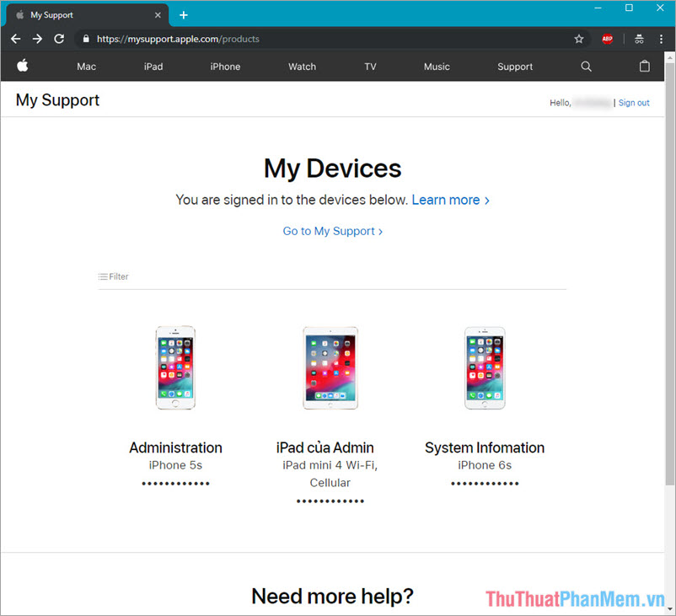This screenshot has width=676, height=616.
Task: Open the iPhone section from the navigation menu
Action: 224,66
